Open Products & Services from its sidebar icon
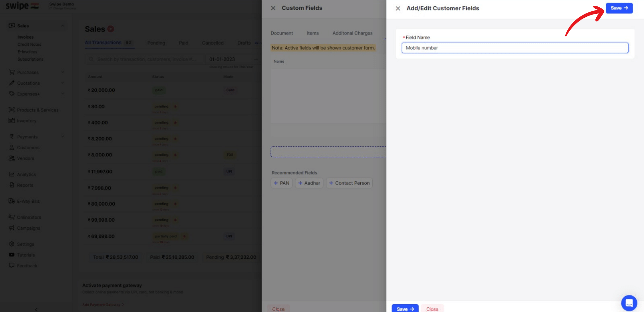 pyautogui.click(x=12, y=110)
